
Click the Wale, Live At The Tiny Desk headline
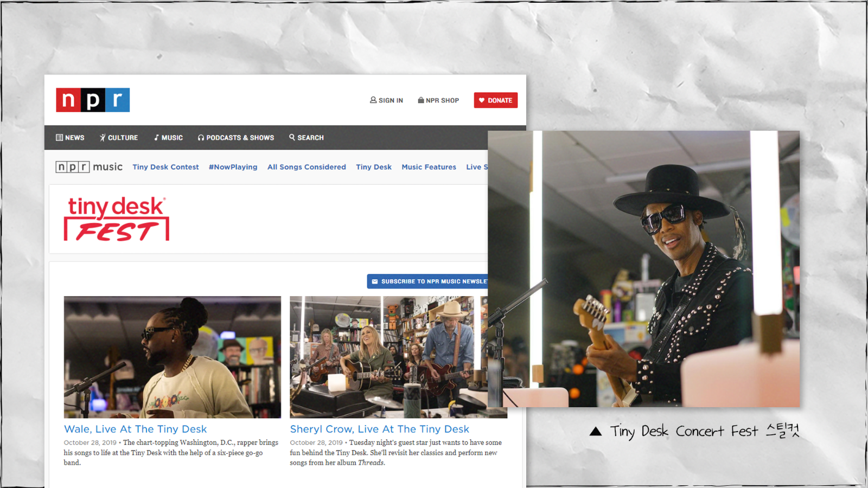pyautogui.click(x=136, y=429)
